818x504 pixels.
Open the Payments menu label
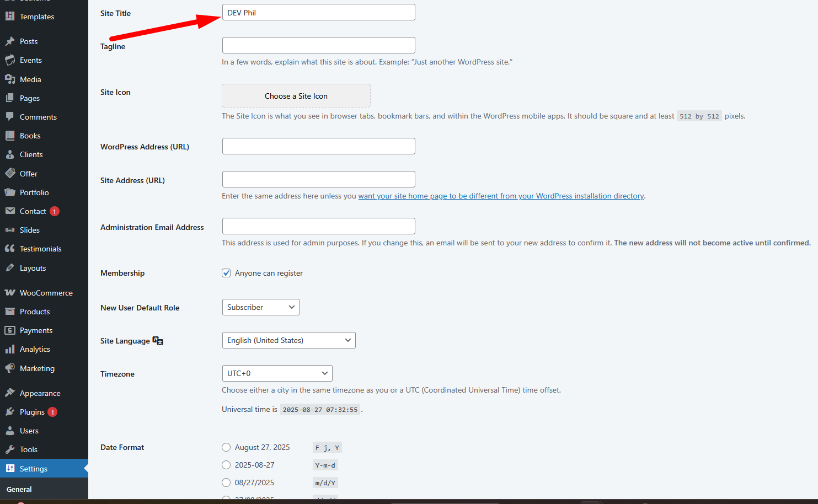[x=36, y=330]
